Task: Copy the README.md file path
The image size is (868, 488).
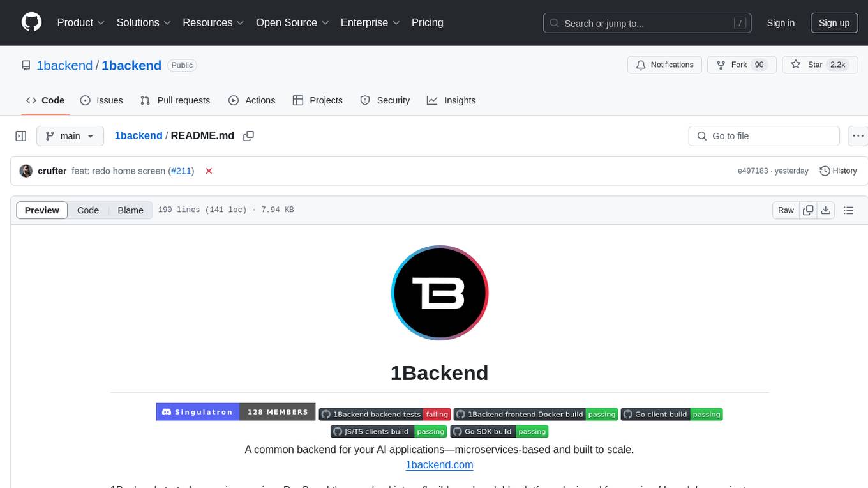Action: tap(249, 136)
